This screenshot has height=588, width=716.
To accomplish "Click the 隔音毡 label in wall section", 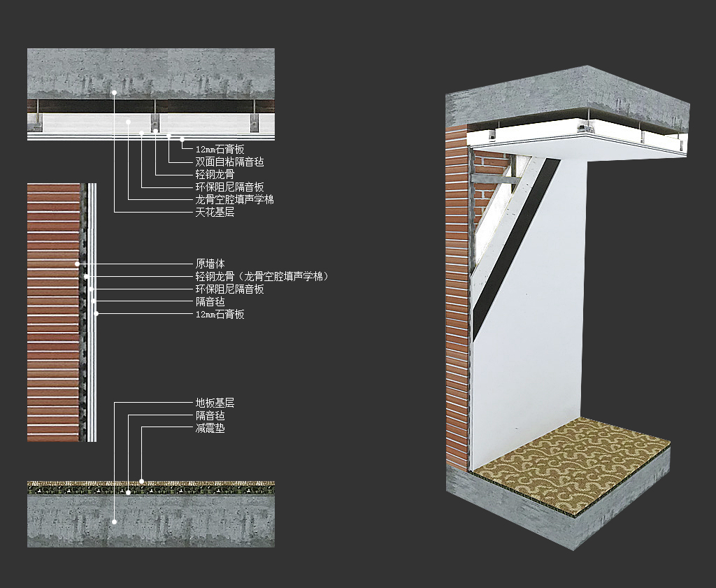I will tap(210, 302).
